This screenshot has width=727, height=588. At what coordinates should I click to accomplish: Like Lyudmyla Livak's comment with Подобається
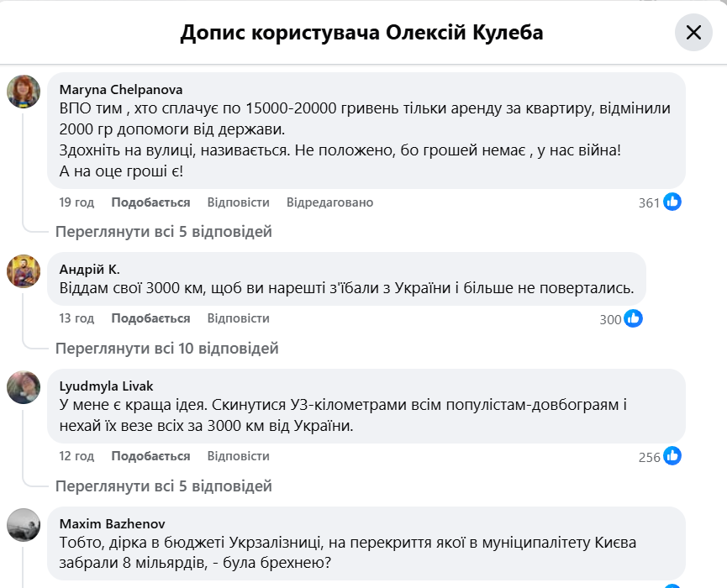click(150, 455)
